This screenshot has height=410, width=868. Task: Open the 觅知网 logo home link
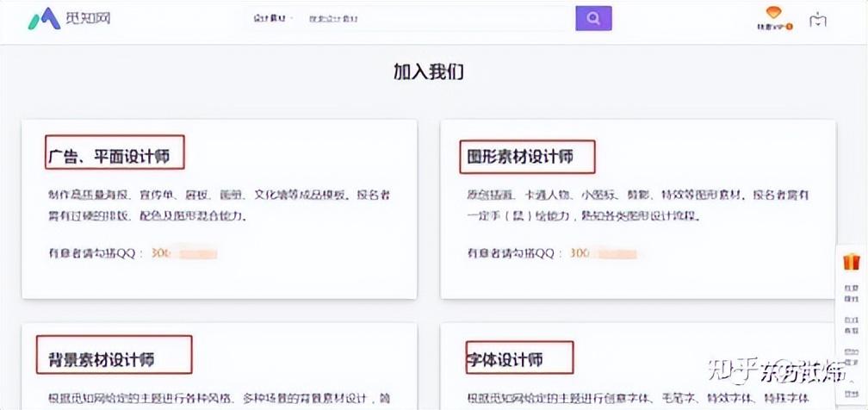[x=70, y=18]
